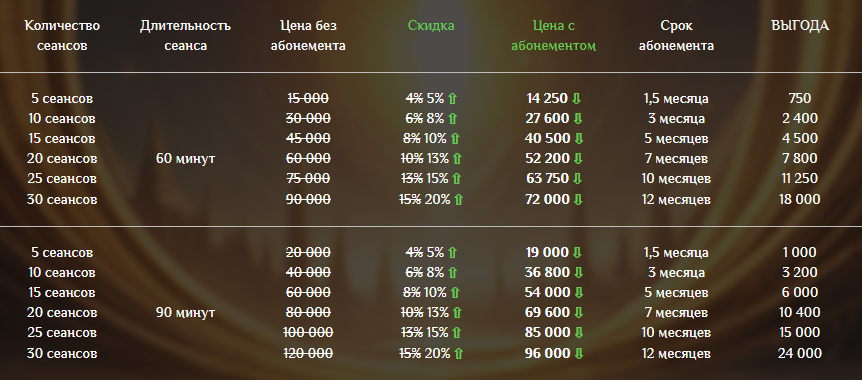This screenshot has width=862, height=380.
Task: Click green down arrow next to 36 800
Action: tap(577, 273)
